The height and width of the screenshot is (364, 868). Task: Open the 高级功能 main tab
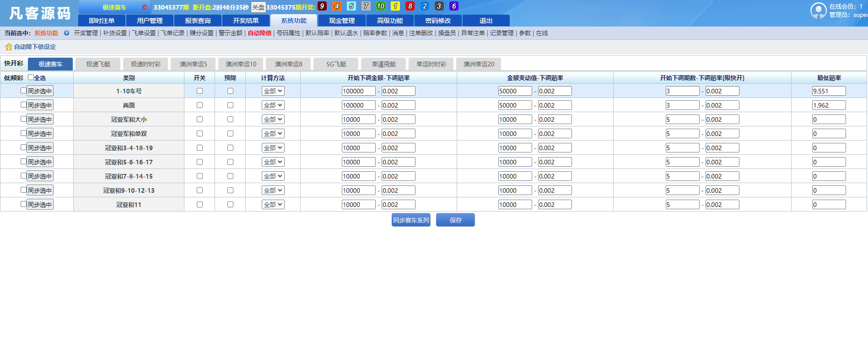[390, 21]
